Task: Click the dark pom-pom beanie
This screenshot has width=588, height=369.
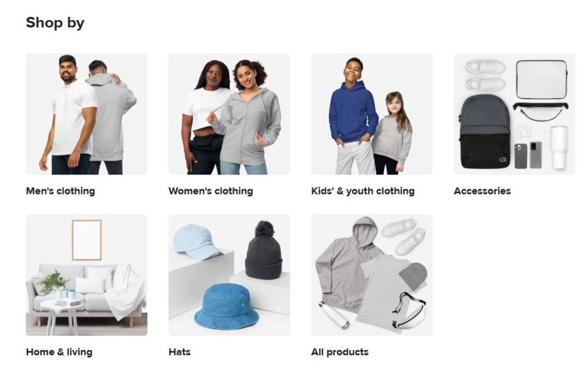Action: click(x=264, y=250)
